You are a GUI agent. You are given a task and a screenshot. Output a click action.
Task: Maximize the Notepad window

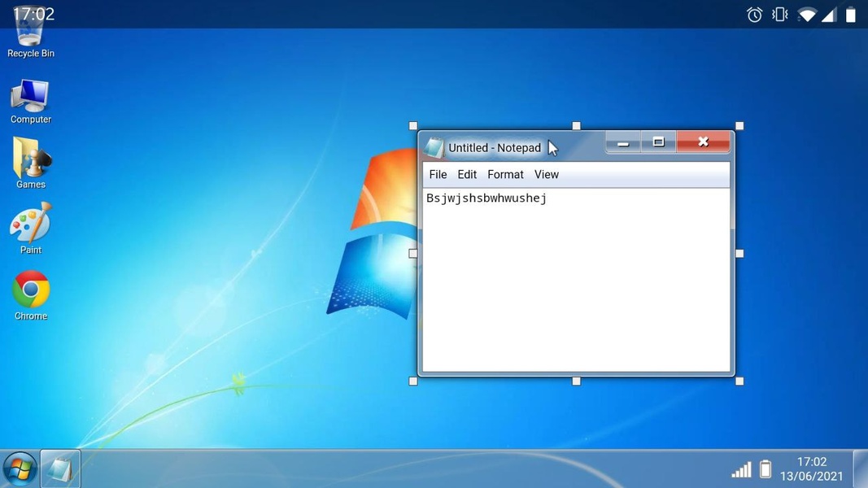click(658, 142)
